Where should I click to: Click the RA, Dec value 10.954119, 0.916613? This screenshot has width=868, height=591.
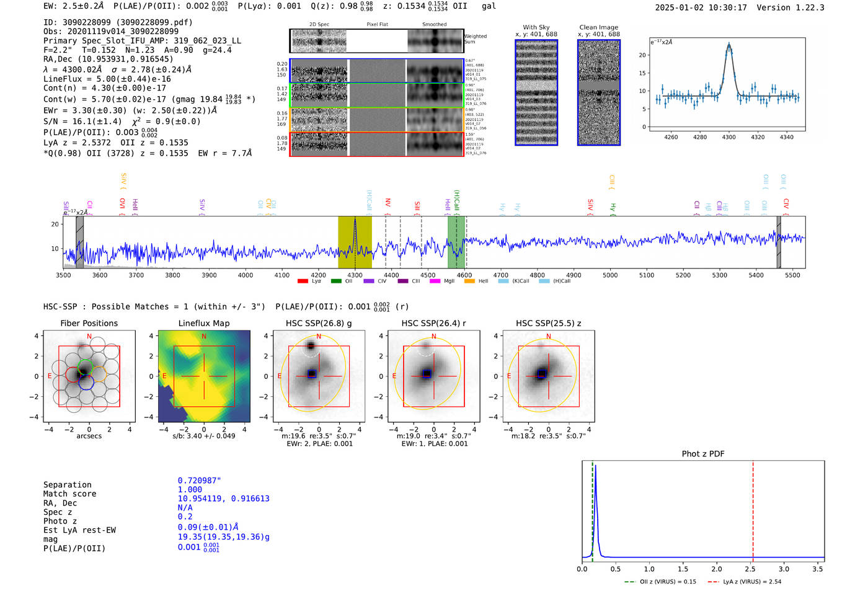click(x=224, y=499)
